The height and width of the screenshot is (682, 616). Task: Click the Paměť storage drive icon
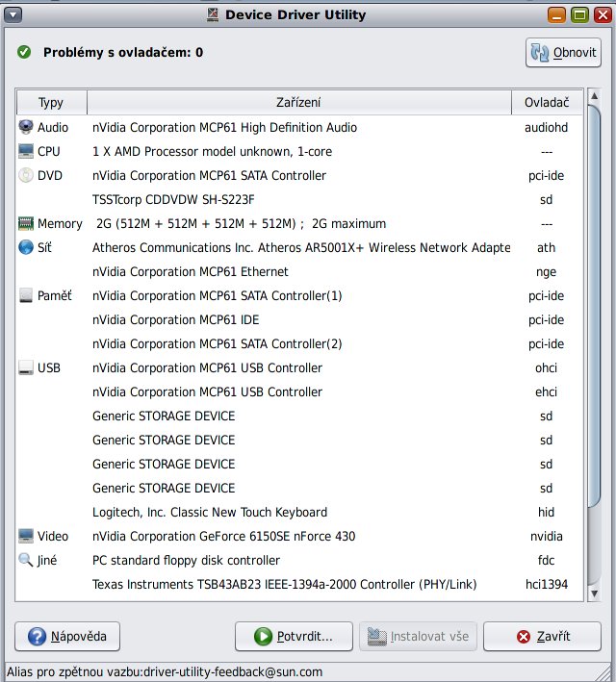(x=26, y=295)
